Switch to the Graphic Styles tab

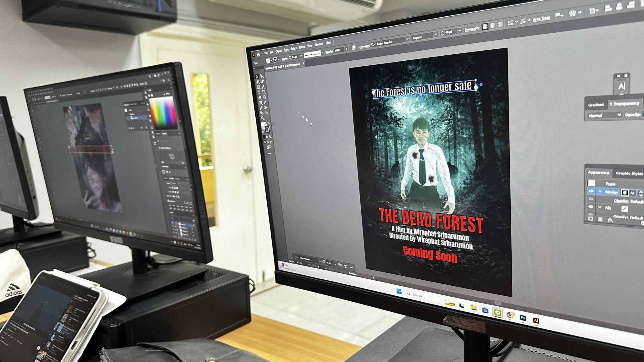coord(629,173)
